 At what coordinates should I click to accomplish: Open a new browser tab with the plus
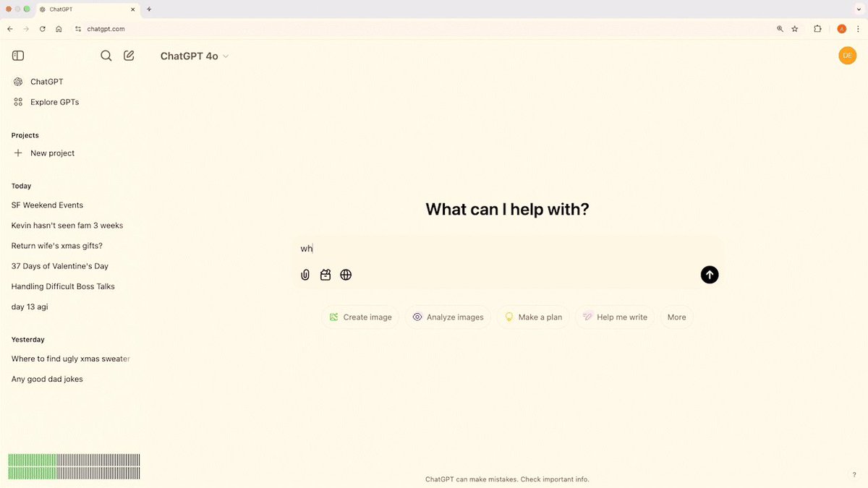point(149,9)
